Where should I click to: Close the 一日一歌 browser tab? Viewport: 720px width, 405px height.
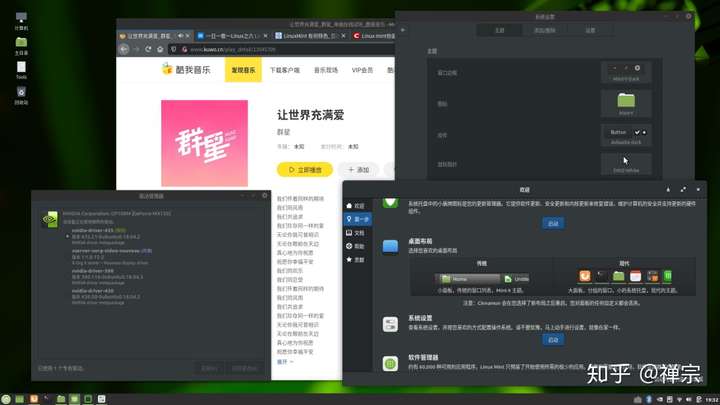point(265,36)
